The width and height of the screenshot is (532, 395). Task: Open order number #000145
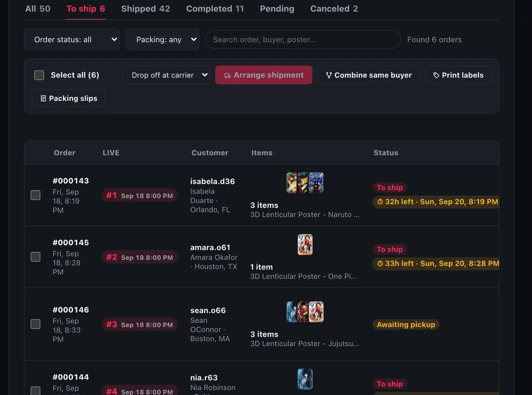[x=70, y=242]
